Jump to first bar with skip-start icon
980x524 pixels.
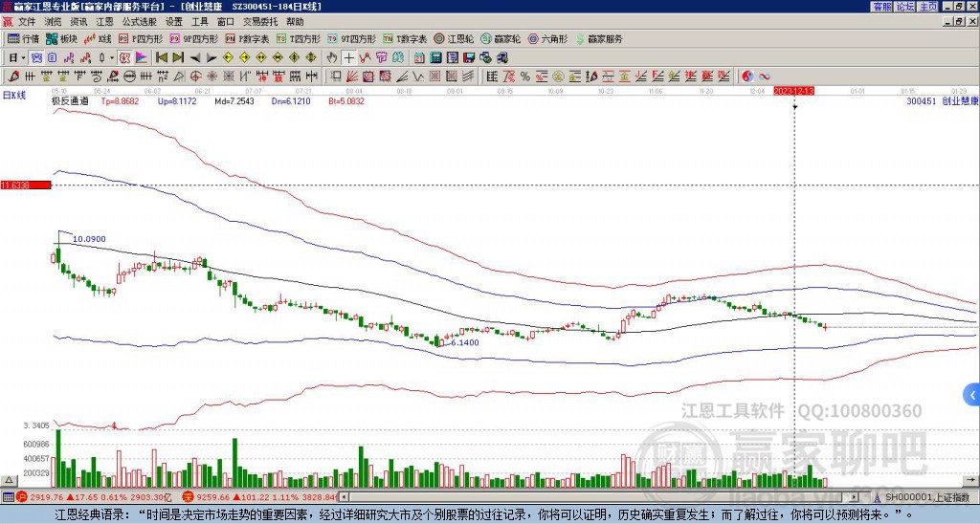point(161,57)
